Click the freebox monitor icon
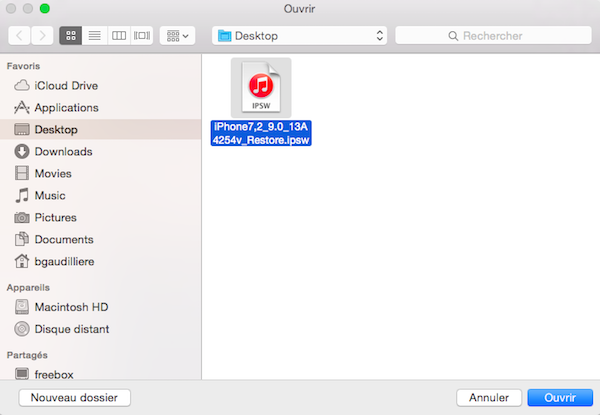 pyautogui.click(x=22, y=374)
